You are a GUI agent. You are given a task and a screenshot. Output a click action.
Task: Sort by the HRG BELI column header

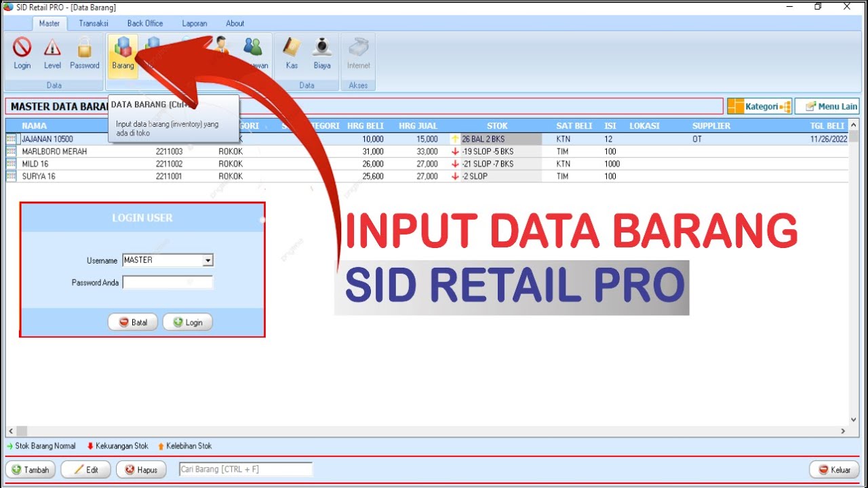[366, 126]
